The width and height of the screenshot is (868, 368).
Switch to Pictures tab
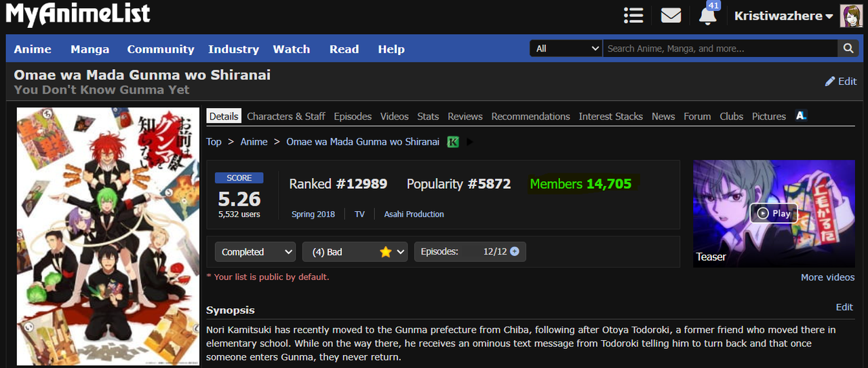pyautogui.click(x=769, y=116)
